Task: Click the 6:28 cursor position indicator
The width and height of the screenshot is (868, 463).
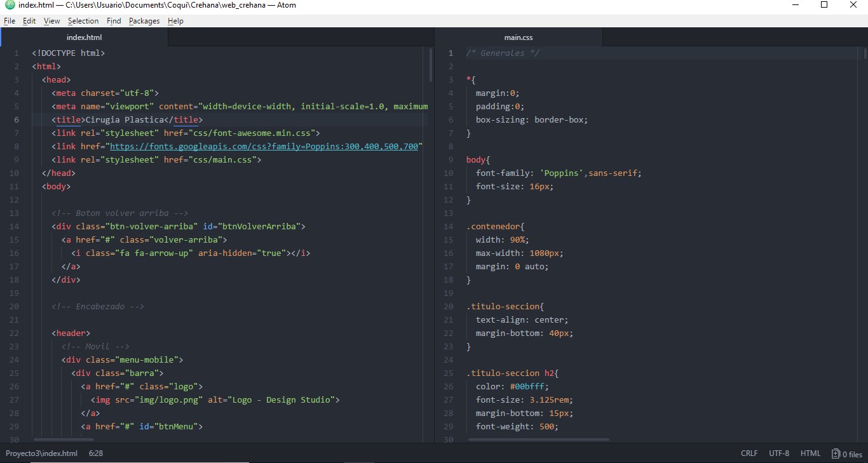Action: (96, 453)
